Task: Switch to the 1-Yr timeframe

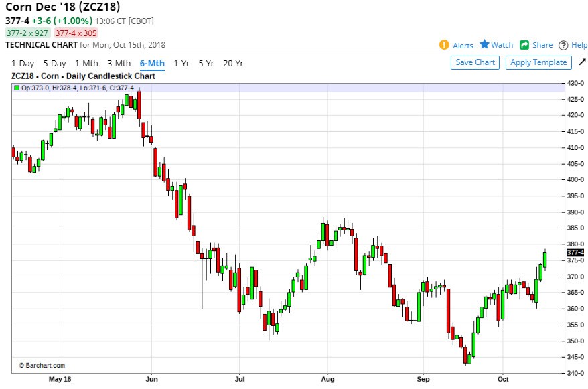Action: pyautogui.click(x=182, y=64)
